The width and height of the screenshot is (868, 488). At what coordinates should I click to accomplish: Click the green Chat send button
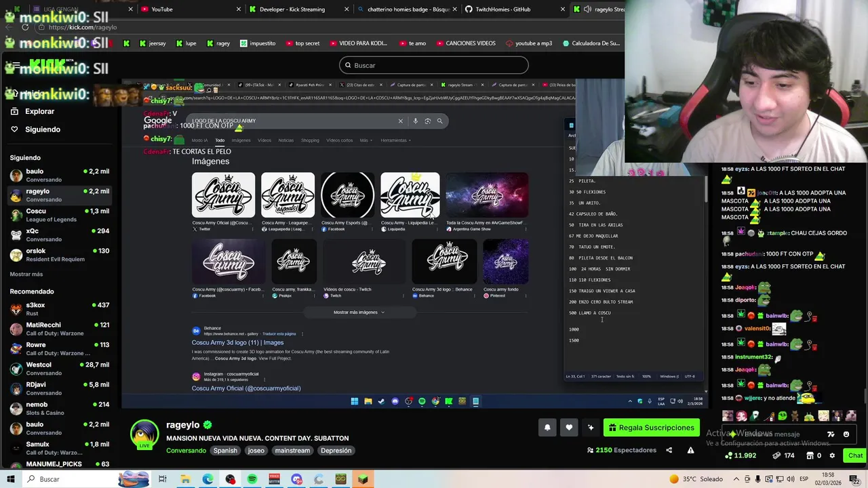pyautogui.click(x=855, y=455)
